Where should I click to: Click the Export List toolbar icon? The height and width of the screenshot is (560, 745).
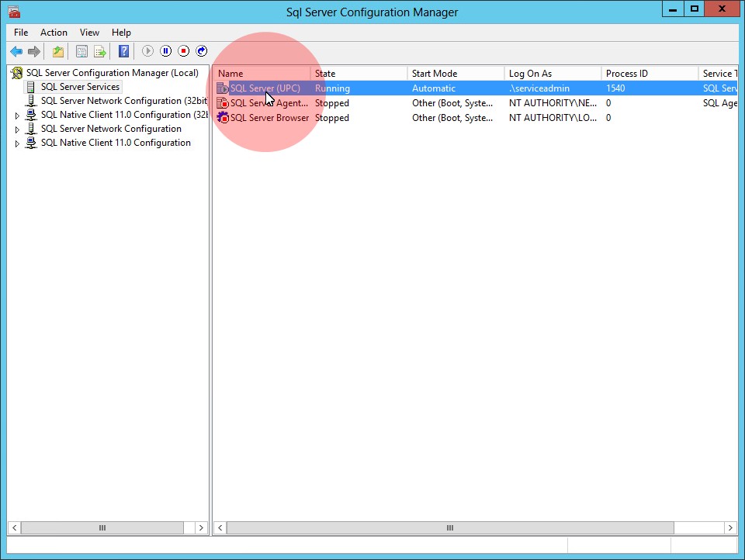pos(100,51)
